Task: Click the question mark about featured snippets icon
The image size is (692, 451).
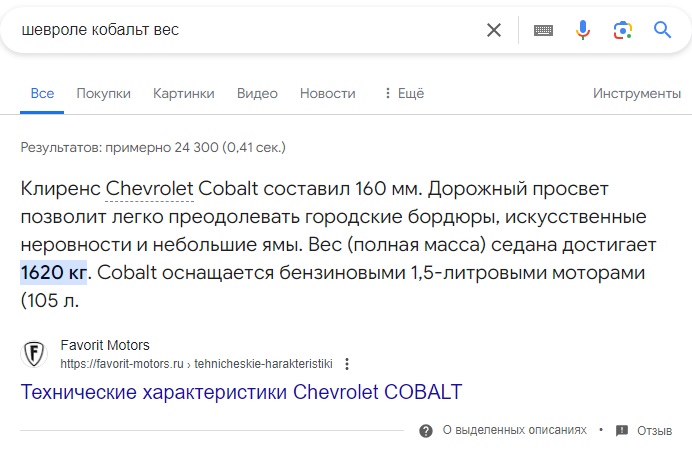Action: [x=426, y=430]
